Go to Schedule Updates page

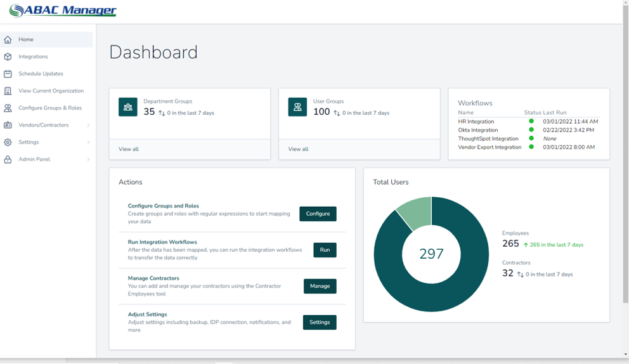click(x=46, y=74)
